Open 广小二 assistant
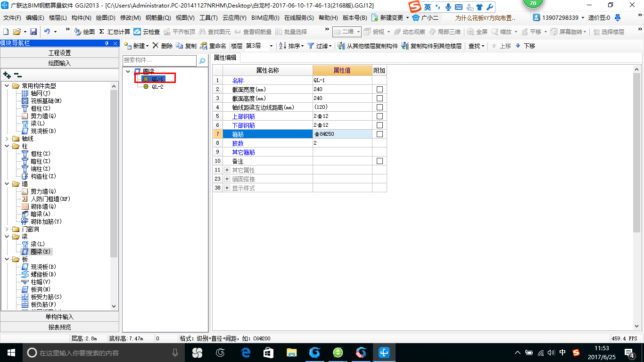The width and height of the screenshot is (644, 362). (426, 17)
